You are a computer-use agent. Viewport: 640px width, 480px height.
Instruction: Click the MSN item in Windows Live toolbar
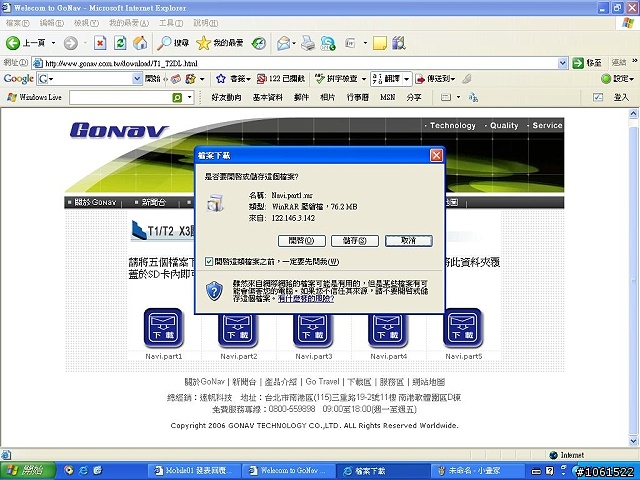pos(387,97)
